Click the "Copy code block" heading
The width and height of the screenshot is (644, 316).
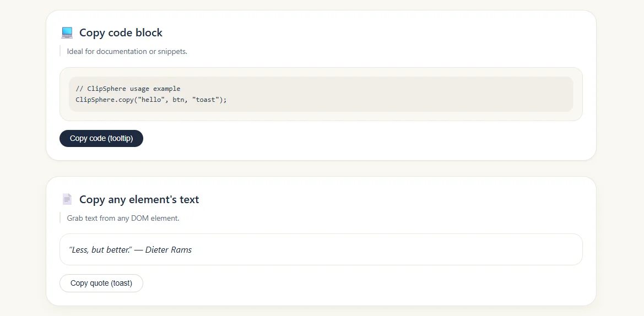(x=121, y=33)
